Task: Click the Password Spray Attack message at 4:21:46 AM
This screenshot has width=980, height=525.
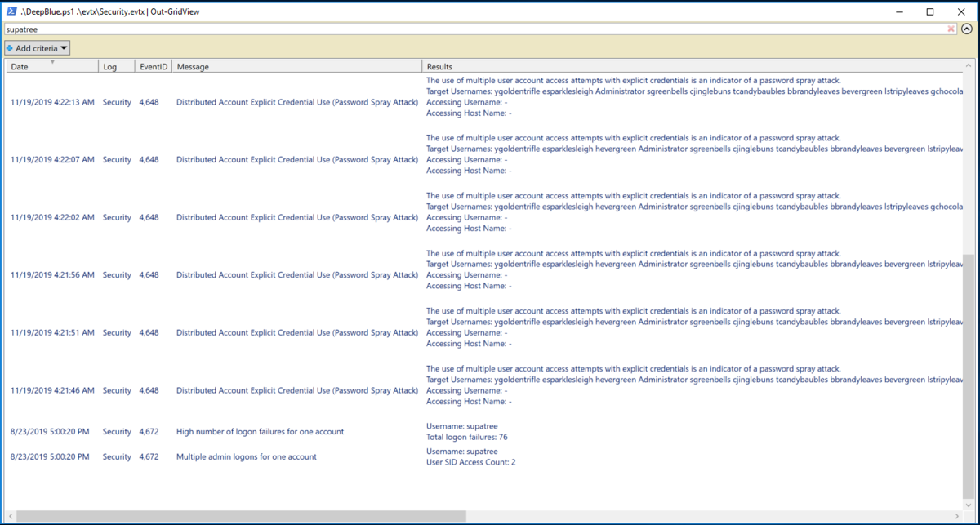Action: coord(297,390)
